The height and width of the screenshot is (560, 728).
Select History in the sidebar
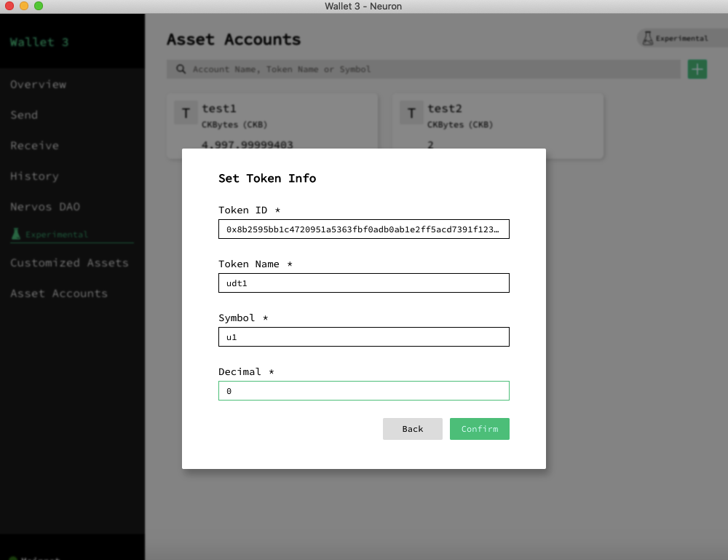[x=34, y=176]
